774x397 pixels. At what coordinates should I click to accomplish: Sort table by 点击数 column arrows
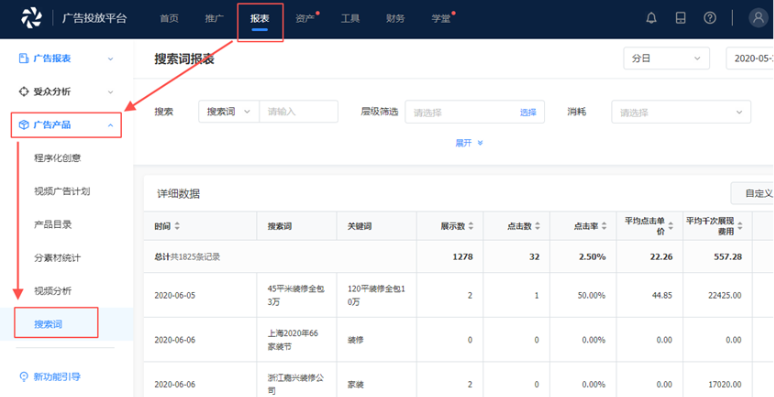click(537, 226)
